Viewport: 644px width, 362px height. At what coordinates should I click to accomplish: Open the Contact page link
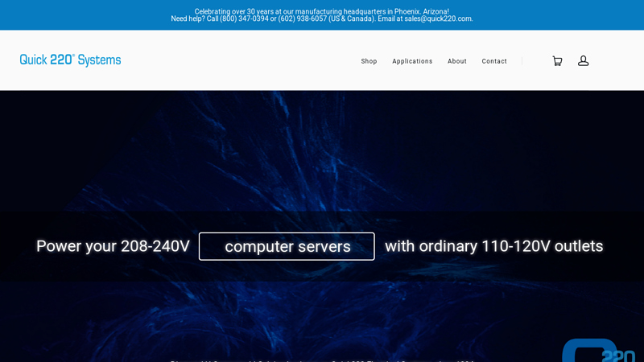pos(494,61)
